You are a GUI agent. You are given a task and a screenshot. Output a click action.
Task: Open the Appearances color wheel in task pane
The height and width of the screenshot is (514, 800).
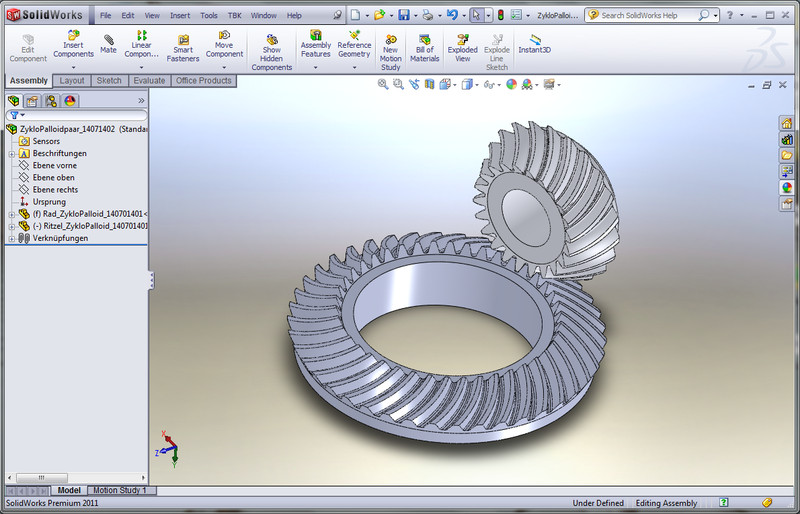click(787, 187)
